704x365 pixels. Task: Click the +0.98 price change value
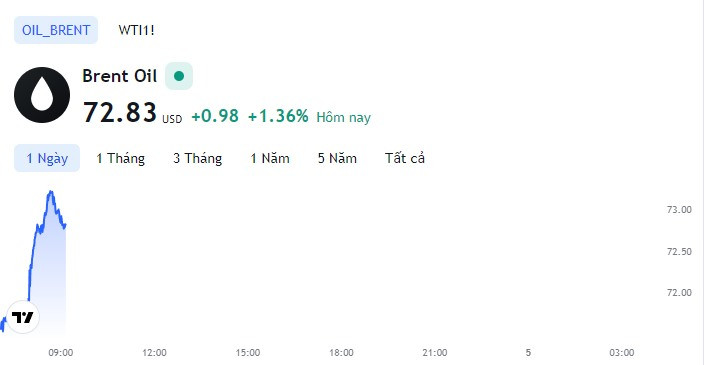tap(215, 116)
